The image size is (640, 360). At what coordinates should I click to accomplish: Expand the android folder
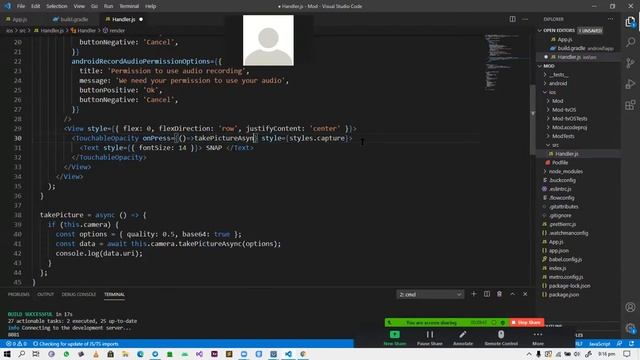(545, 83)
